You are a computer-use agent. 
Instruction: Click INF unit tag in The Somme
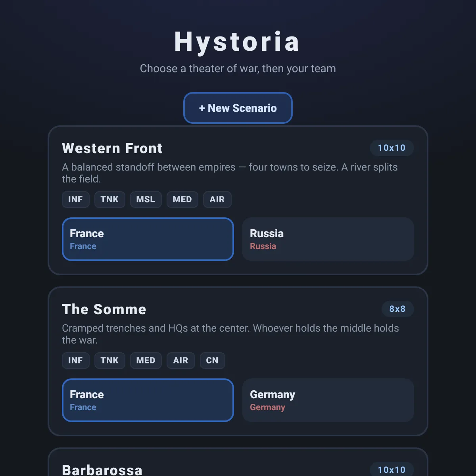tap(75, 361)
